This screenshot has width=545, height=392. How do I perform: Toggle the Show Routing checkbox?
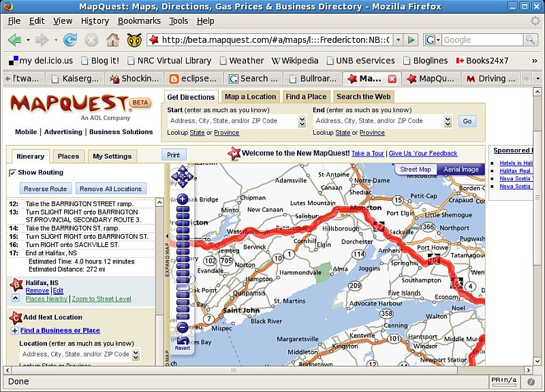pos(12,173)
